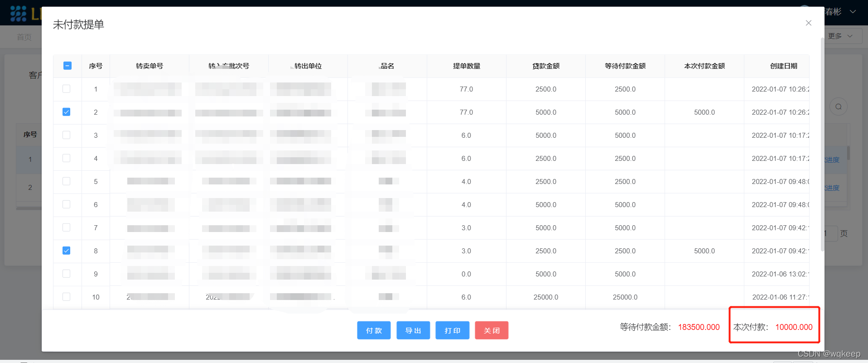The width and height of the screenshot is (868, 363).
Task: Click the search magnifier icon behind dialog
Action: [x=839, y=107]
